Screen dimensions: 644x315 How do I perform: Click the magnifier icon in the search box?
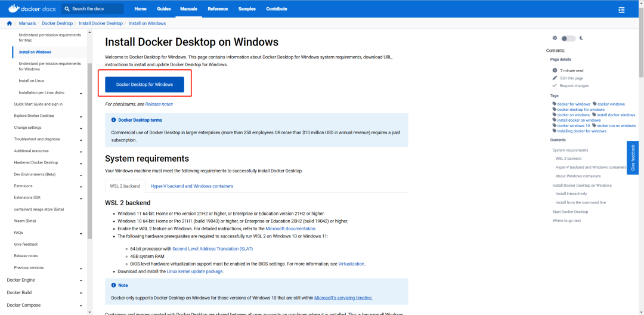click(67, 8)
